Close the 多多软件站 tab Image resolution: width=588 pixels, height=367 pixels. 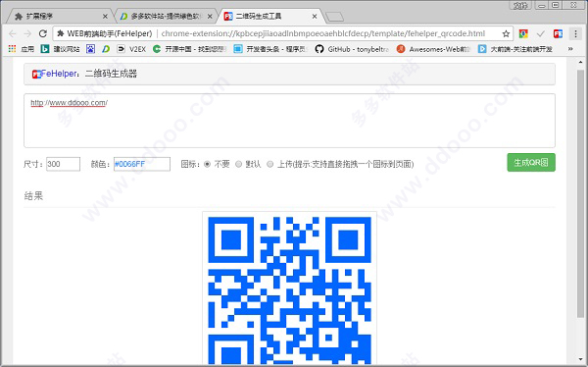[210, 17]
